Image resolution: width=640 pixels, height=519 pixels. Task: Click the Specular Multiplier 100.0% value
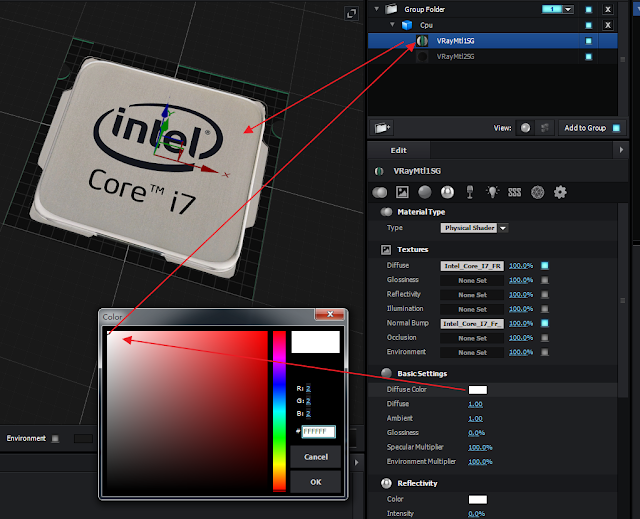(x=480, y=447)
